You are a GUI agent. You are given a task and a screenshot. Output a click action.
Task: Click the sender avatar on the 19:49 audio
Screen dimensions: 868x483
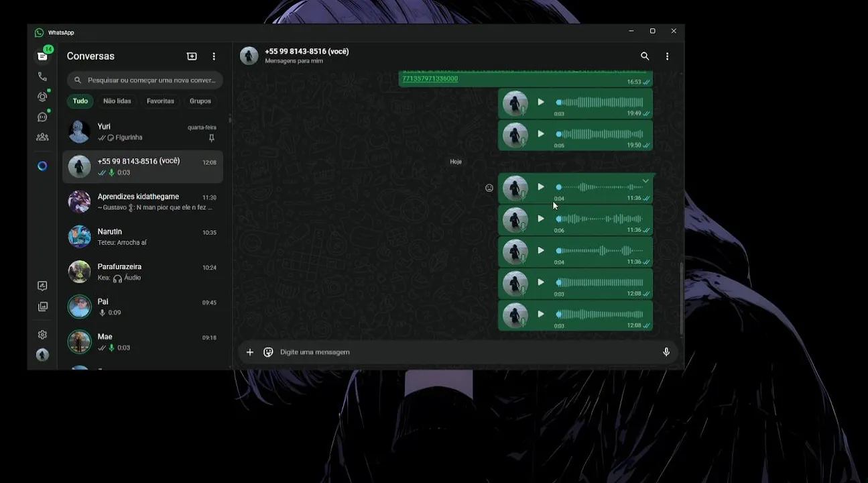click(x=515, y=103)
